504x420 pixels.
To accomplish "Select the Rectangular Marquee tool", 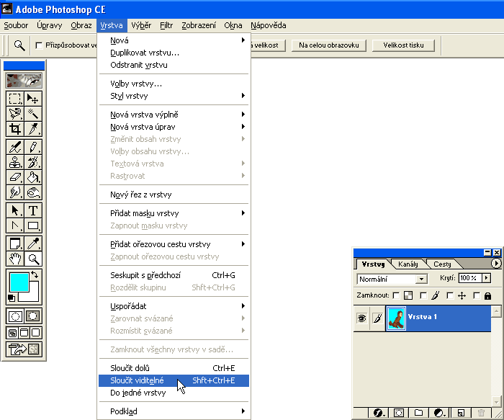I will pos(15,99).
